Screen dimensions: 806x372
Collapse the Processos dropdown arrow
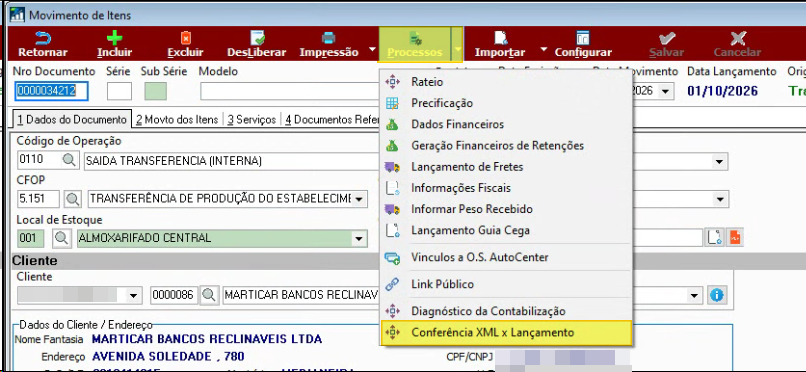coord(457,49)
